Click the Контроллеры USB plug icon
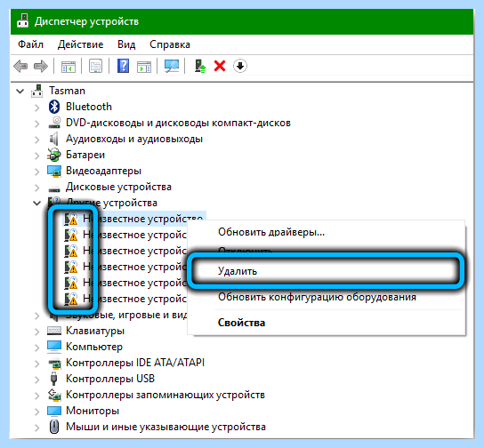 coord(54,379)
